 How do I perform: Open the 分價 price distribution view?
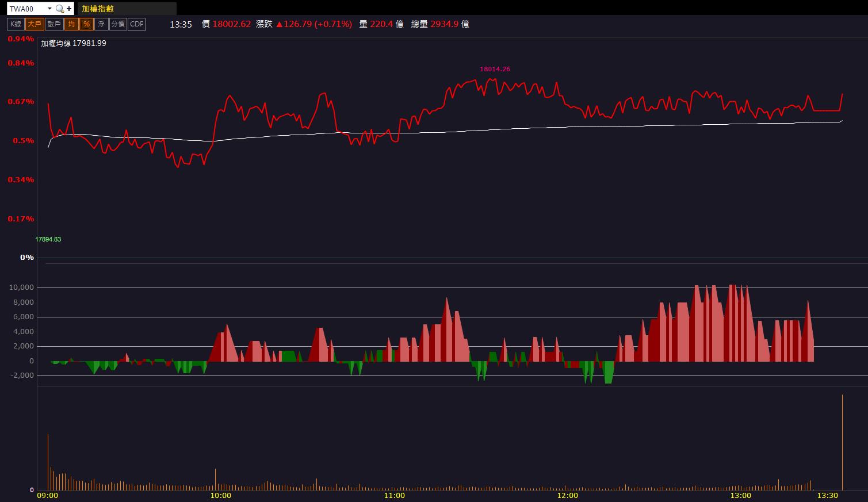point(118,24)
